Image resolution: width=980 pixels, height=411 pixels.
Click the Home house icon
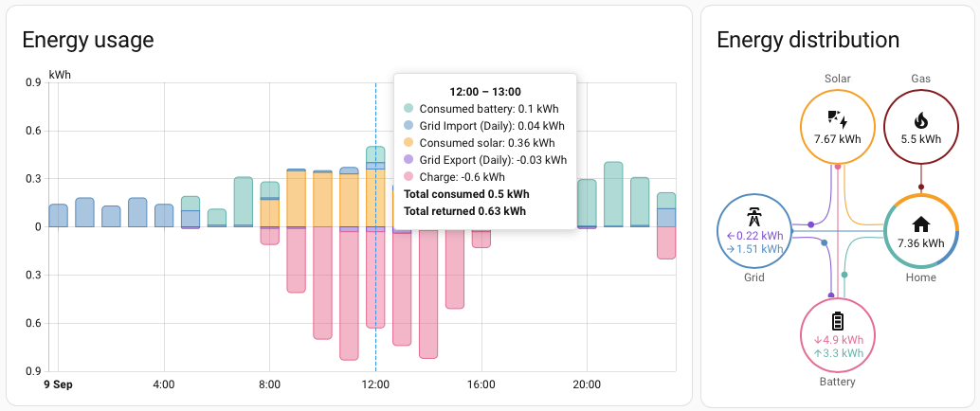(x=920, y=223)
